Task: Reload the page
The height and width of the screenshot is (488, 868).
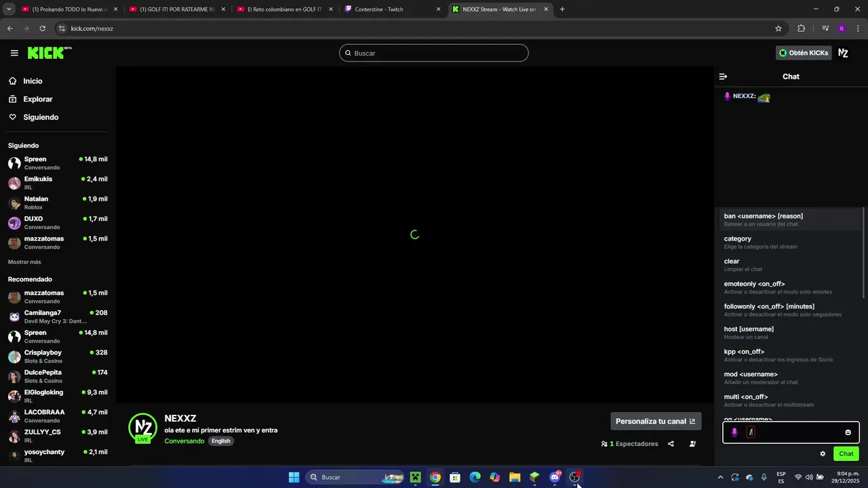Action: (42, 28)
